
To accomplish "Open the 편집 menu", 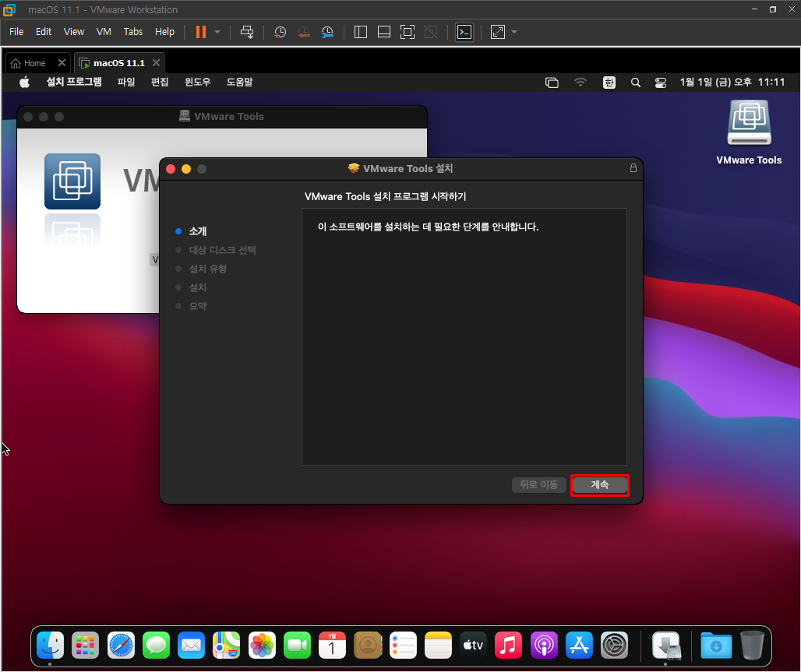I will (160, 82).
